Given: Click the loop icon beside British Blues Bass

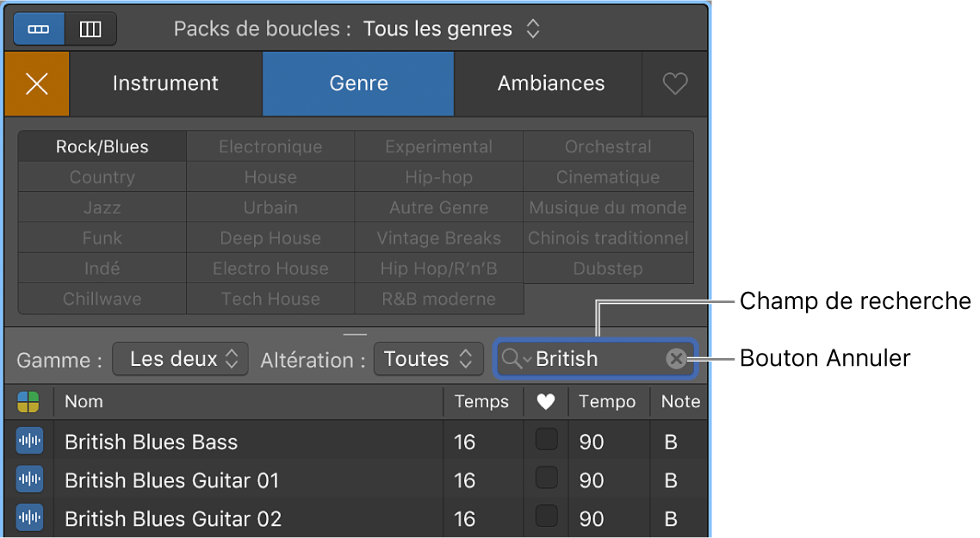Looking at the screenshot, I should 28,442.
